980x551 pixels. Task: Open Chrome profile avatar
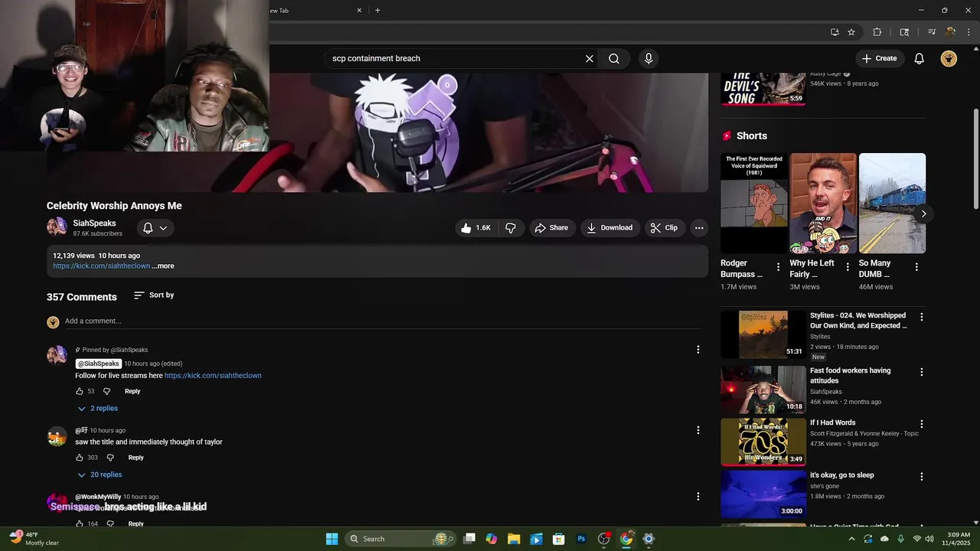click(950, 32)
